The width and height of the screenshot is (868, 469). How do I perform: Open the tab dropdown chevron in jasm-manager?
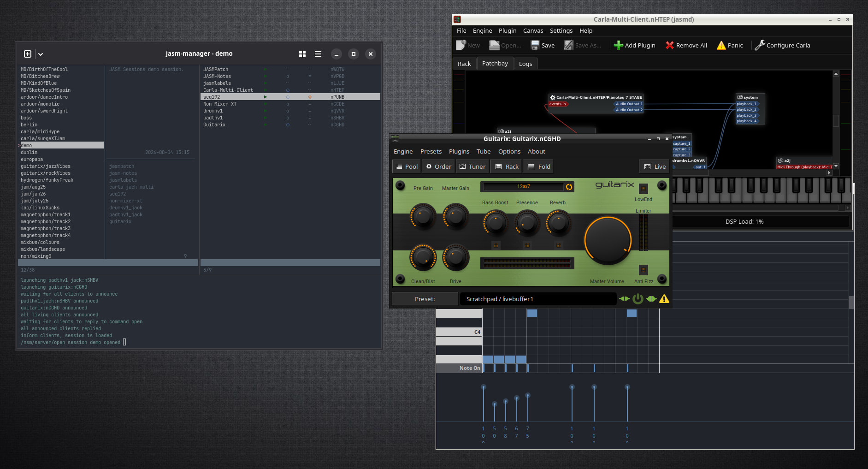click(x=41, y=54)
